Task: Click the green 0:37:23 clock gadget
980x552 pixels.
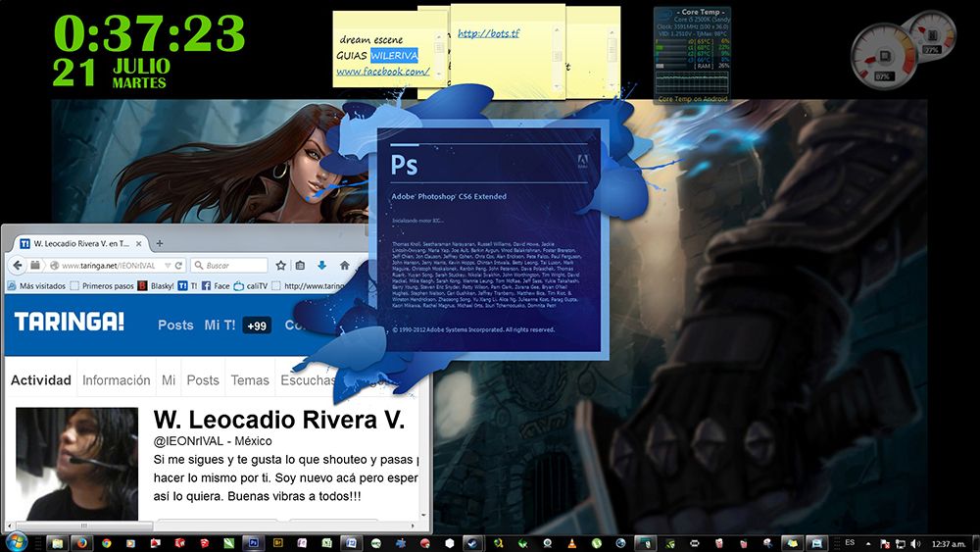Action: tap(149, 33)
